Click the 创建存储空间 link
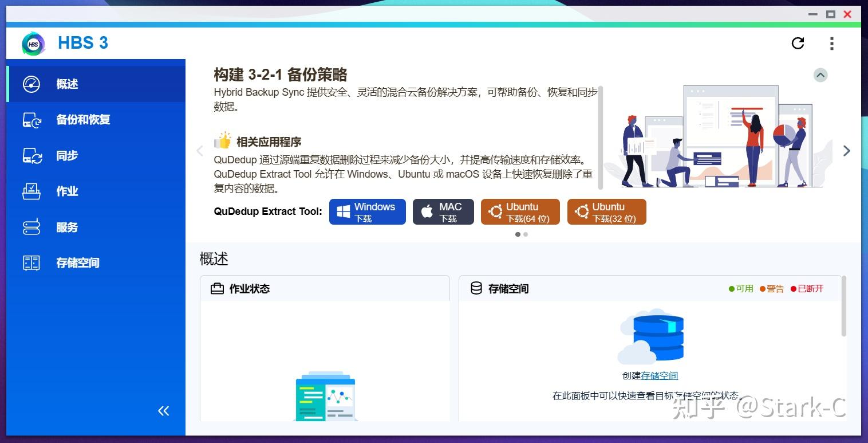868x443 pixels. click(658, 375)
